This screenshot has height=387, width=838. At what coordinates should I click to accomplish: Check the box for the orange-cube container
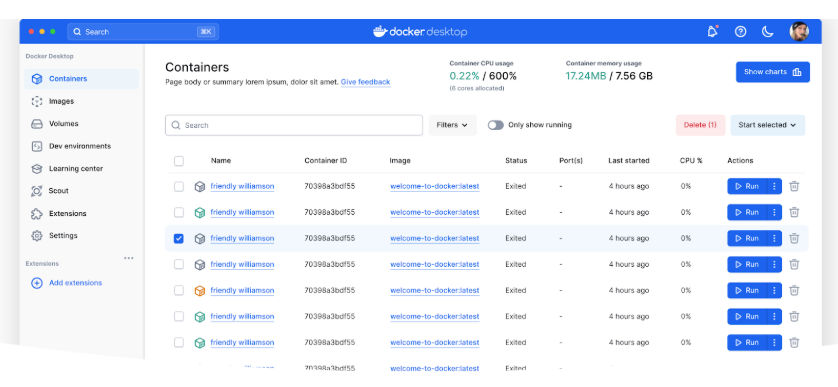pos(179,291)
